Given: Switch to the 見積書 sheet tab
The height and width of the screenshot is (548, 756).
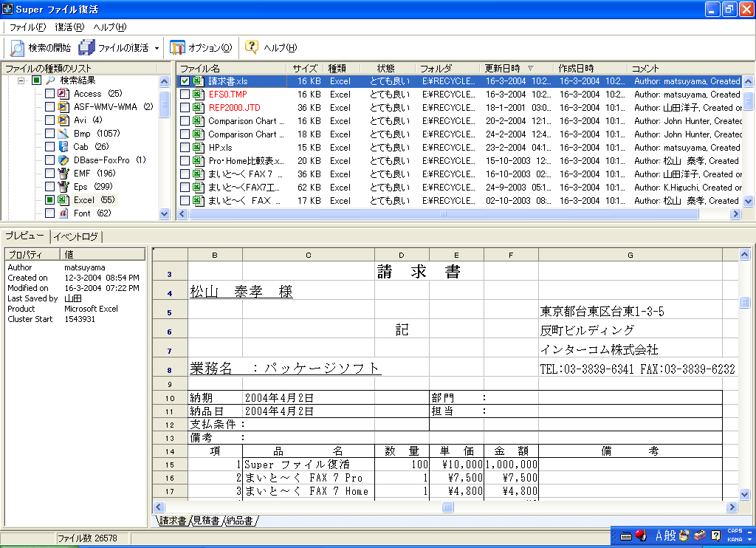Looking at the screenshot, I should click(x=207, y=521).
